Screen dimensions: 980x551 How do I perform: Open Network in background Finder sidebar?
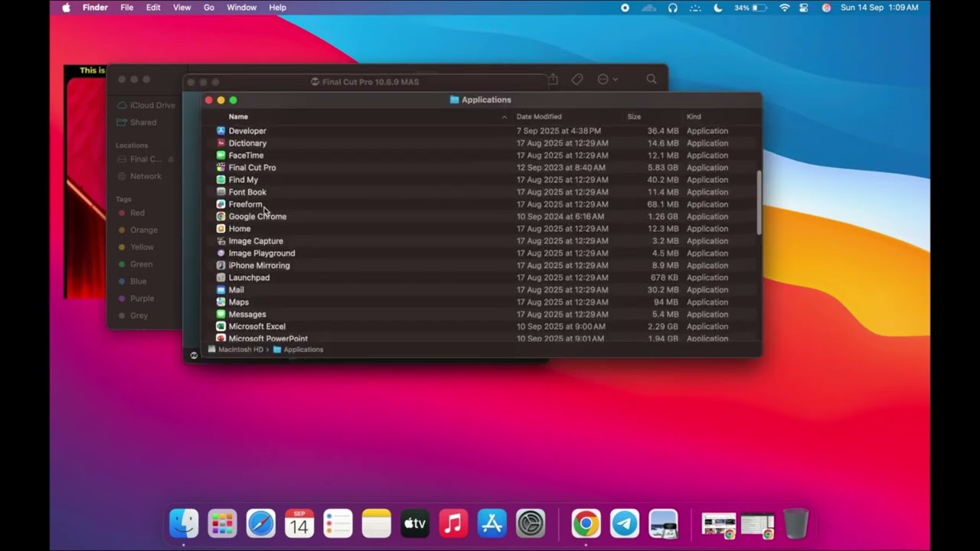click(139, 176)
